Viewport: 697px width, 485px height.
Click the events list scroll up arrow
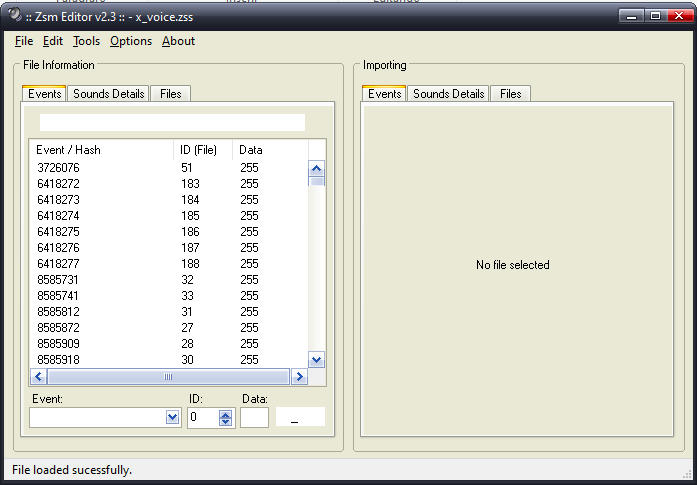click(x=316, y=168)
